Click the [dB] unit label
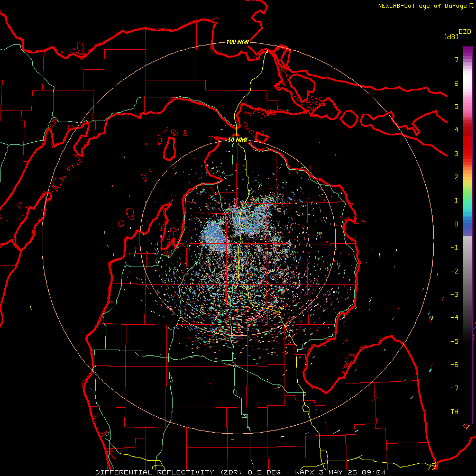Screen dimensions: 476x476 point(451,36)
